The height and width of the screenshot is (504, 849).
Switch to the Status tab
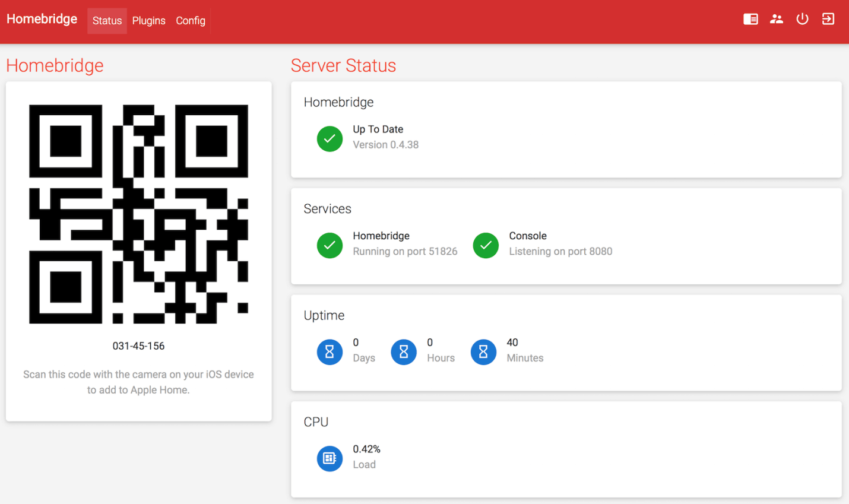107,21
